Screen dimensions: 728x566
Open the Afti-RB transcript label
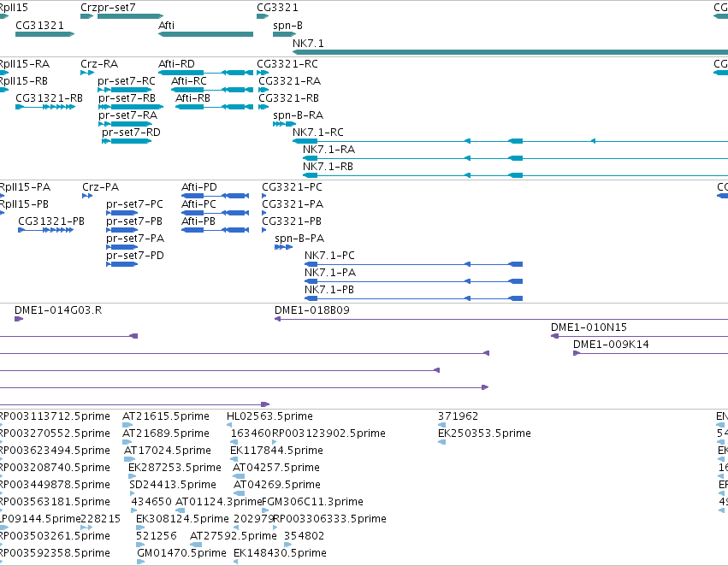192,98
